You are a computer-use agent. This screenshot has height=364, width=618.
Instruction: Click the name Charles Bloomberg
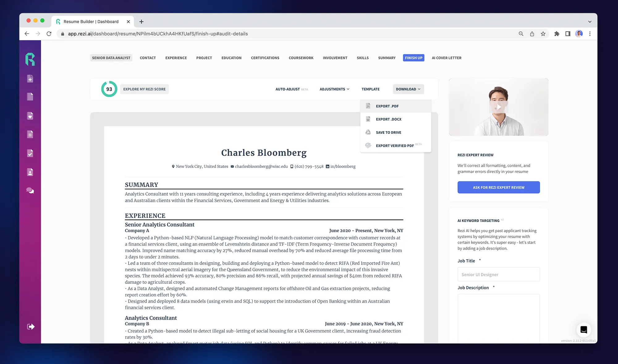click(x=264, y=153)
